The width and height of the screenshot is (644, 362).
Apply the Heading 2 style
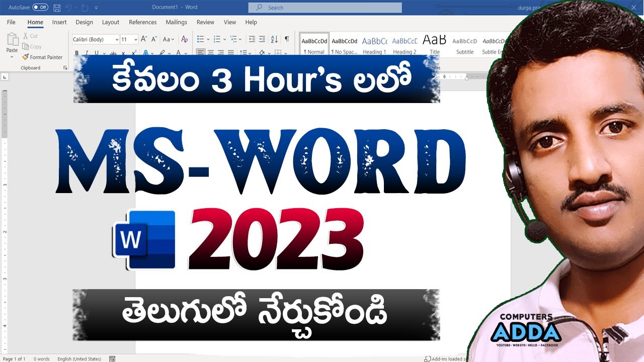[405, 45]
